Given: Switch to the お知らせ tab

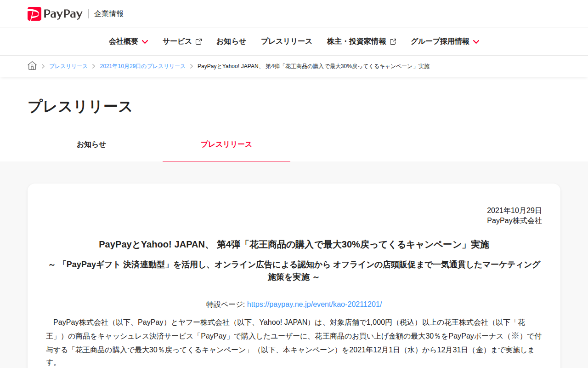Looking at the screenshot, I should (x=91, y=144).
